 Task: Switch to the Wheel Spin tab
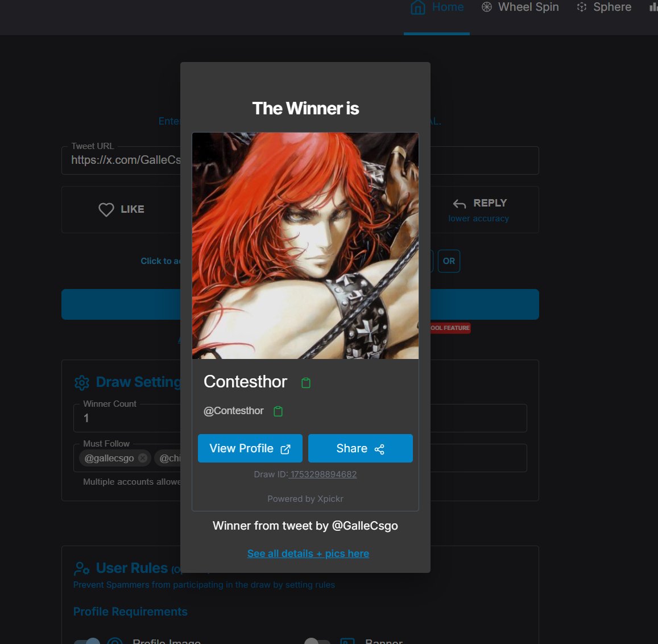click(519, 7)
